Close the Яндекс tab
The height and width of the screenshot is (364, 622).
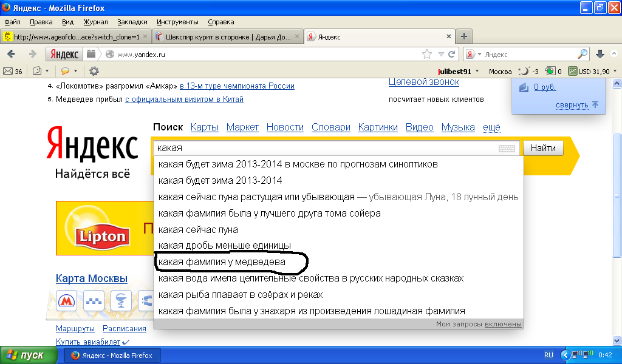coord(449,36)
